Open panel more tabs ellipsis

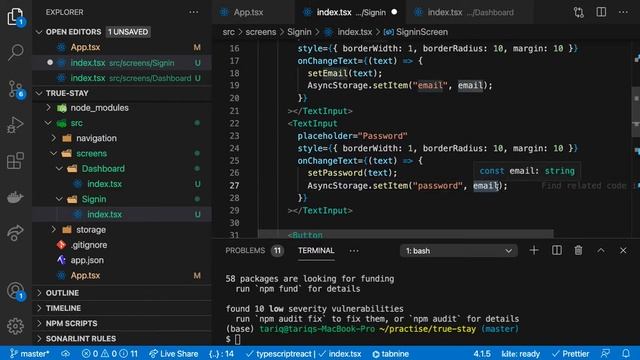tap(354, 251)
